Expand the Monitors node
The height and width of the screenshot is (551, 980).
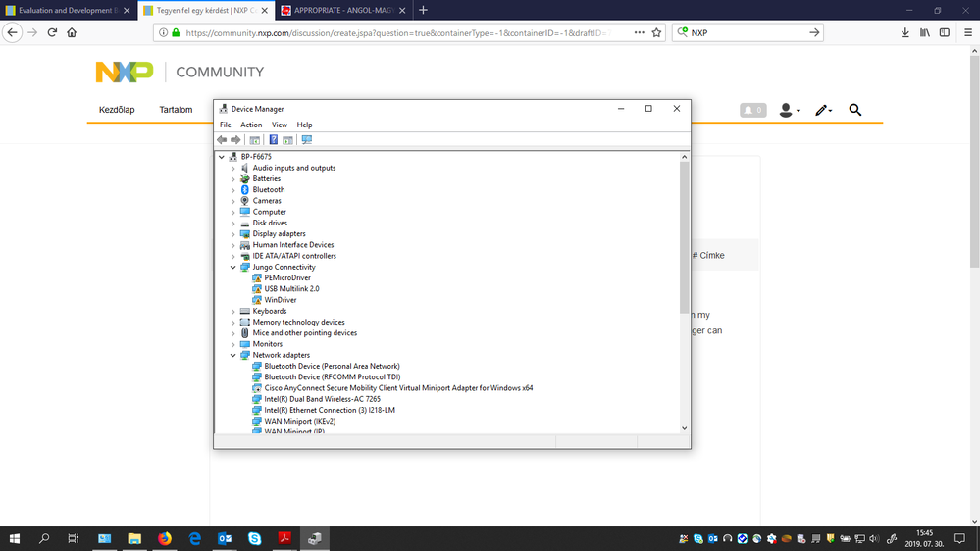[233, 344]
